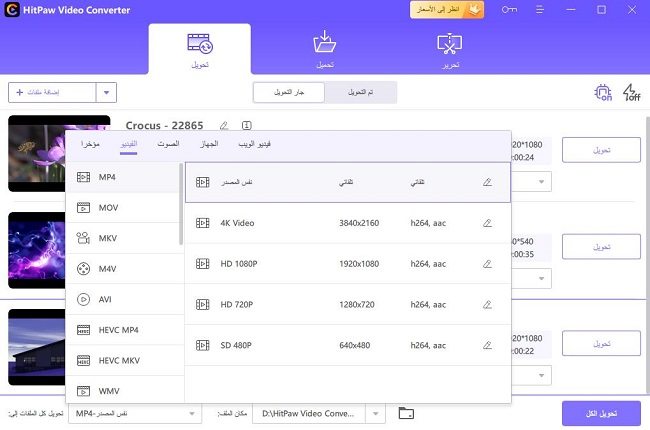
Task: Select M4V format in list
Action: tap(124, 269)
